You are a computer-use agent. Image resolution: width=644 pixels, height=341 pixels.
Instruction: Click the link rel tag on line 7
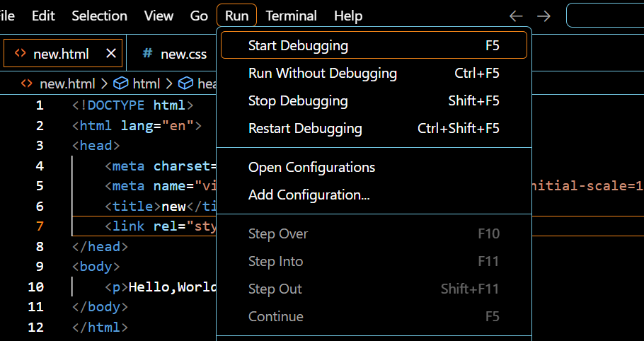point(160,226)
